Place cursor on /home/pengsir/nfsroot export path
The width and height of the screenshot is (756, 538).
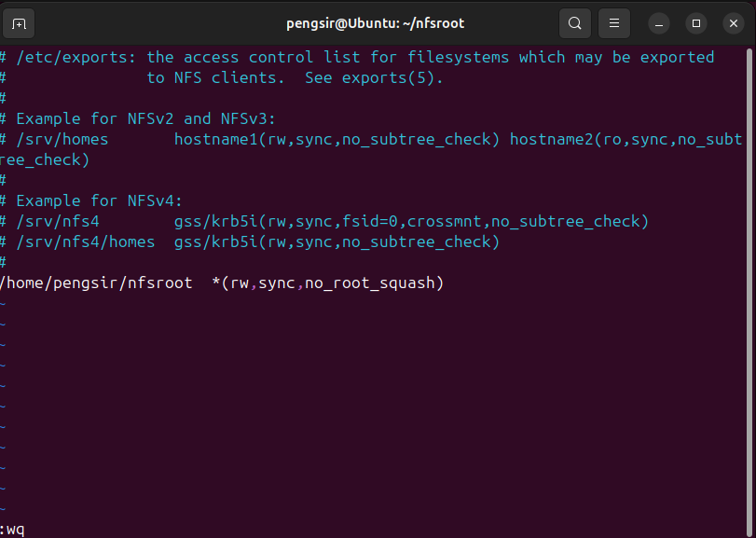97,283
